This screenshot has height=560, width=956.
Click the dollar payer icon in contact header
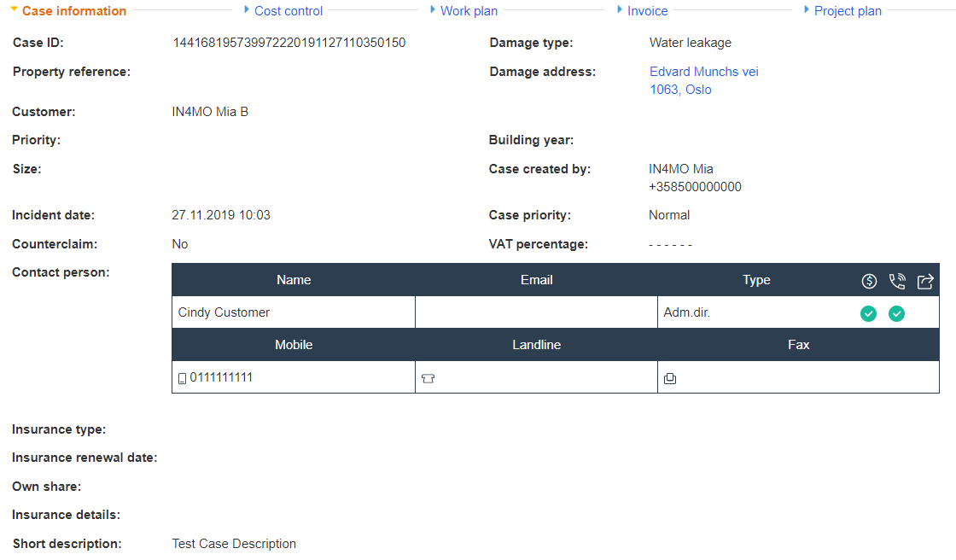(x=869, y=281)
